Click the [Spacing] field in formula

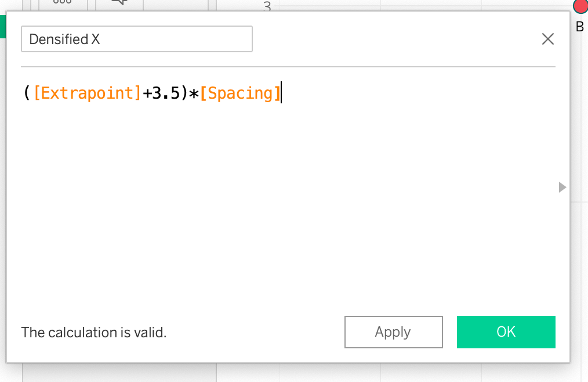click(x=240, y=93)
